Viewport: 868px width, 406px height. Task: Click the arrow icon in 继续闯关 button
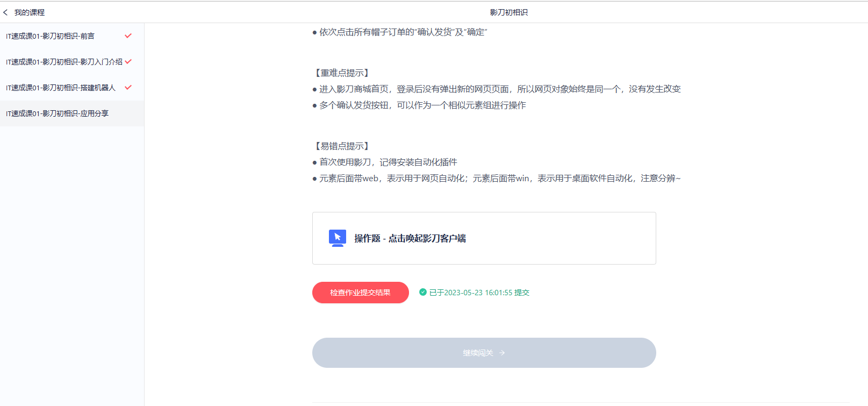[x=502, y=353]
